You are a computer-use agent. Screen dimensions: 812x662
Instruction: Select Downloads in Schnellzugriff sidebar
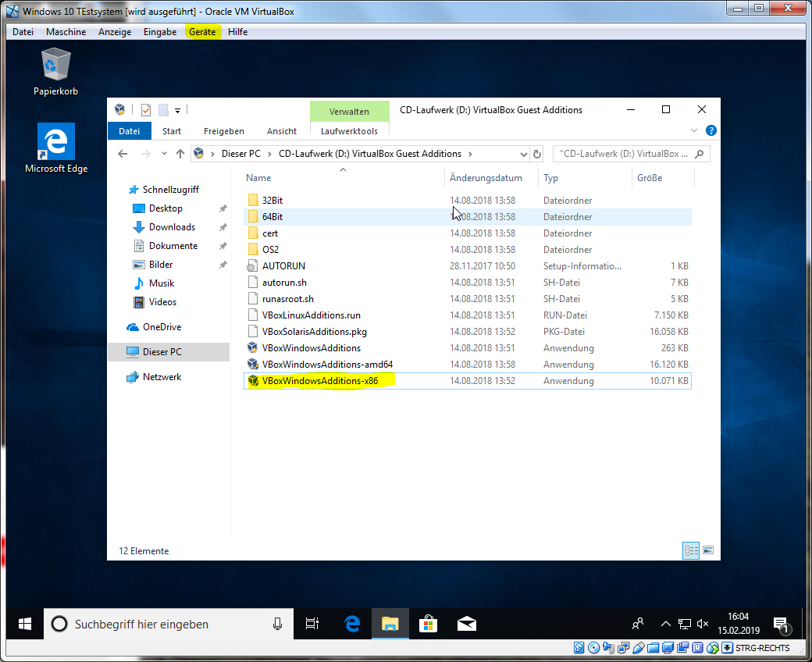172,227
